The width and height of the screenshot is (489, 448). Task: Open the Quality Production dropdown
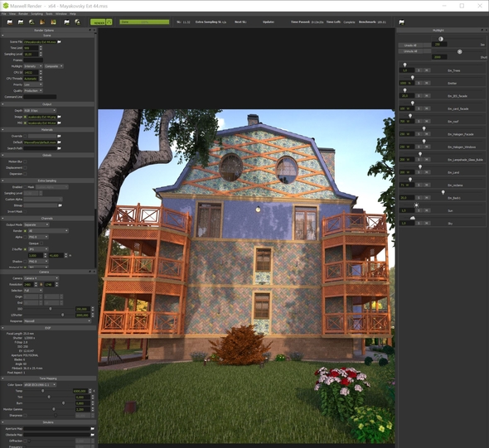tap(33, 90)
